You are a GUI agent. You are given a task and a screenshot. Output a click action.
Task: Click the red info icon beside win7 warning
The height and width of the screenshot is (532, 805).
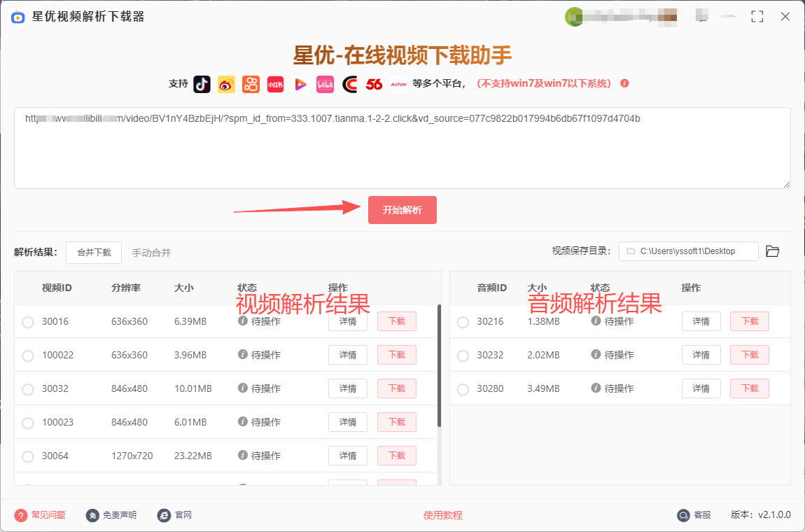tap(625, 83)
